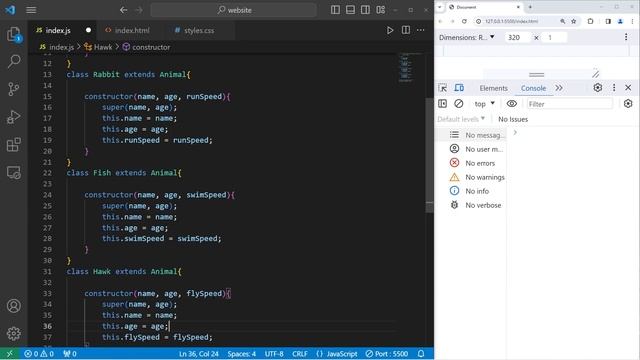Screen dimensions: 640x360
Task: Open editor More Actions menu
Action: 420,30
